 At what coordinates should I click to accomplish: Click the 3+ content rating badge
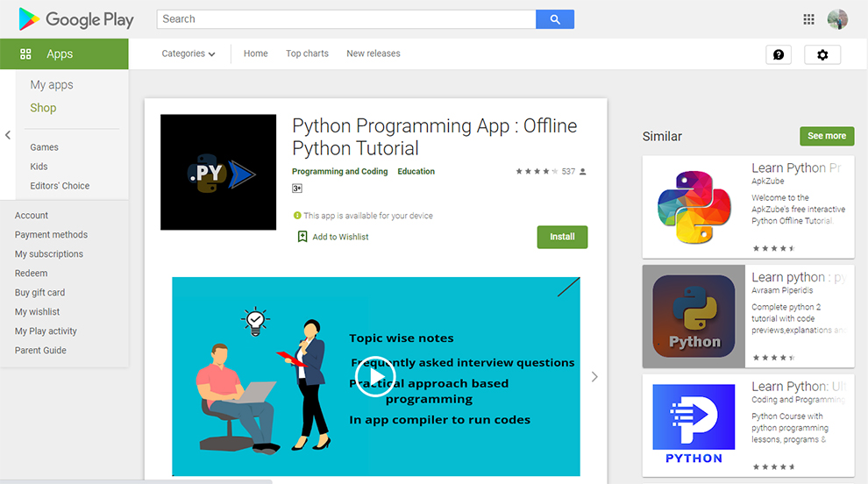click(x=297, y=189)
